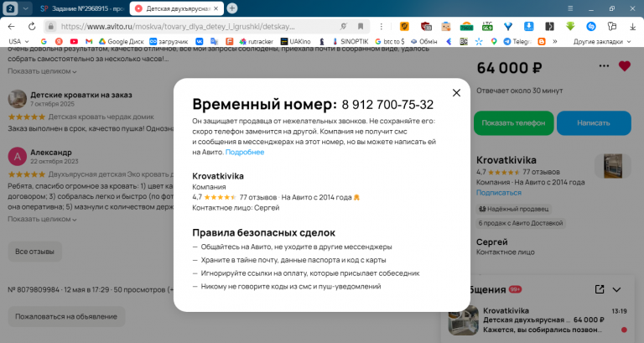Open the Yandex bookmark icon

pos(59,41)
